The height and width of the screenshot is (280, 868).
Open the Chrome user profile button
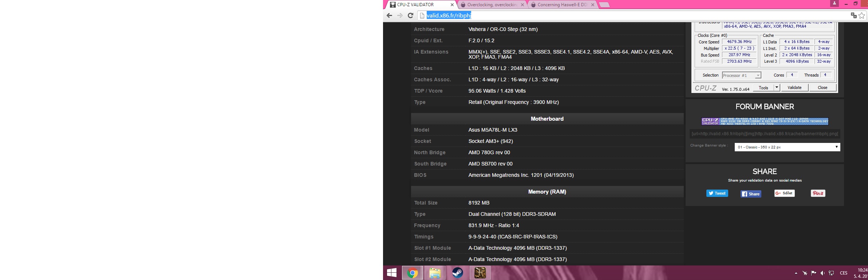(835, 3)
